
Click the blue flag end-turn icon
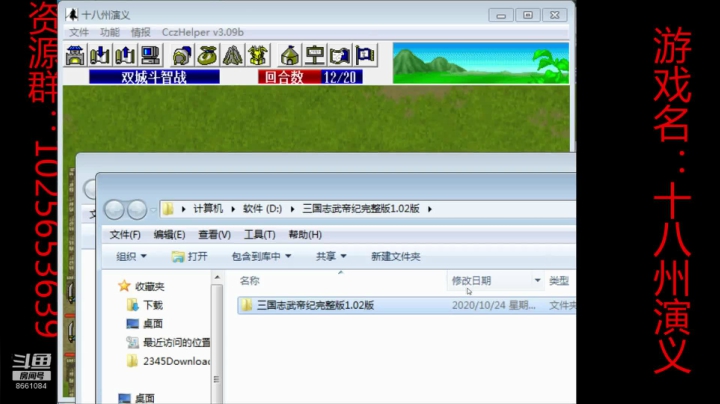pos(365,55)
